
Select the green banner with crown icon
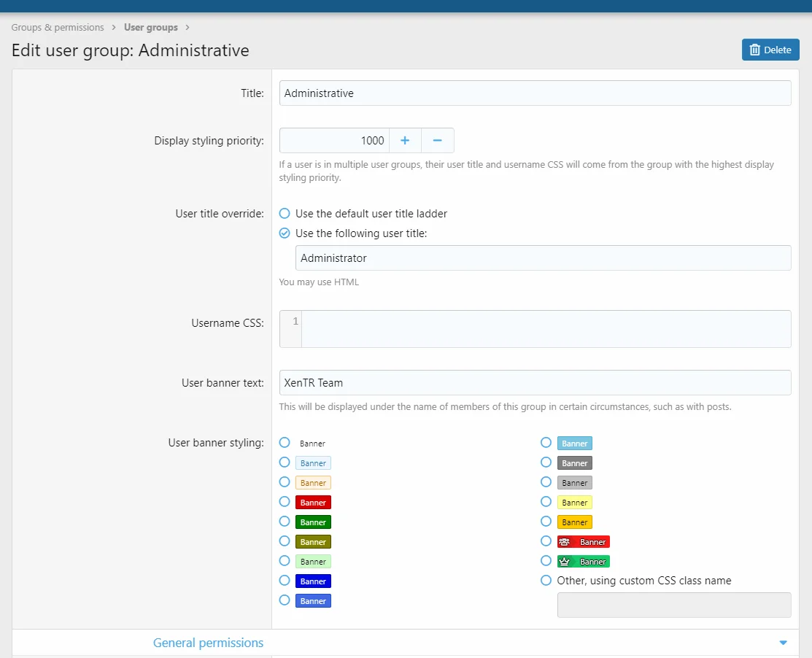[546, 561]
